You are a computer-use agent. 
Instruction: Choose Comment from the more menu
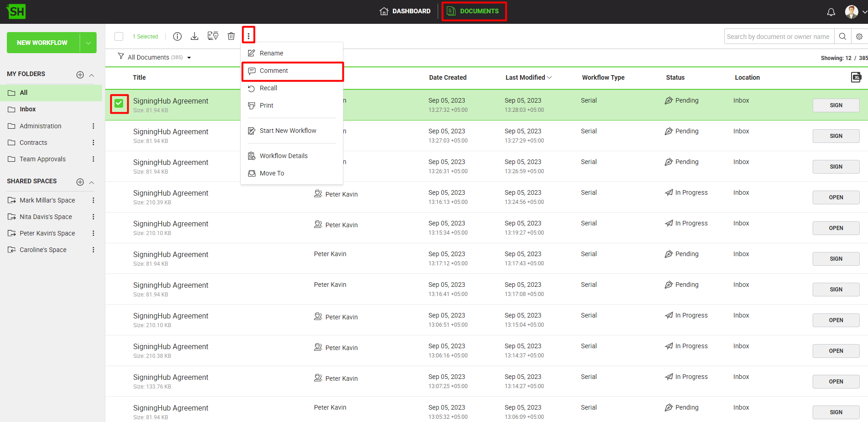pos(274,71)
